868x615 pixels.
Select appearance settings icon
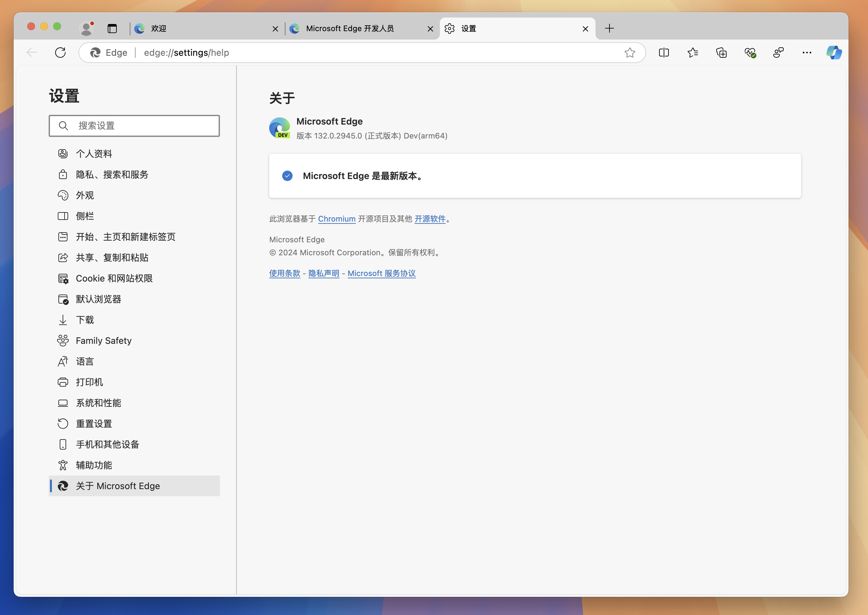coord(63,195)
